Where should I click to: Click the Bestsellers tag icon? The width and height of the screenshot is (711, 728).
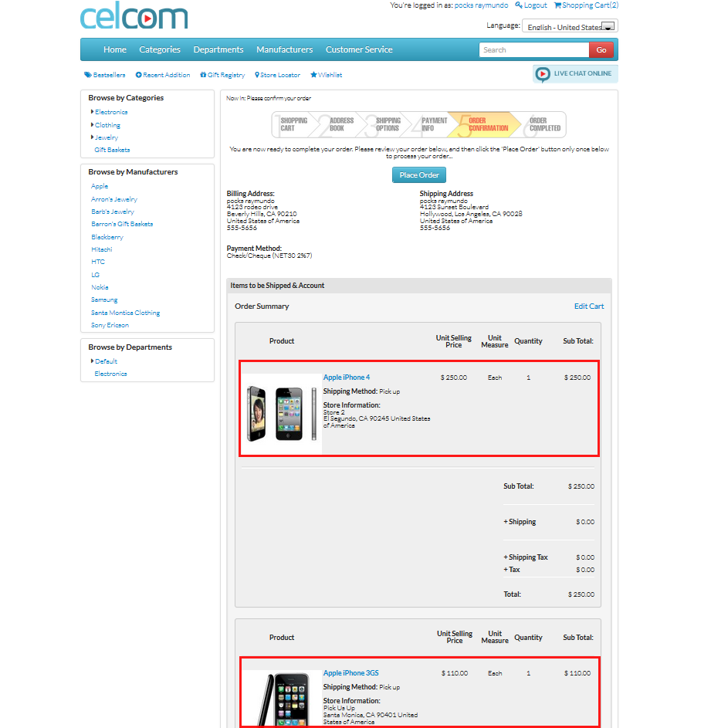pyautogui.click(x=88, y=75)
